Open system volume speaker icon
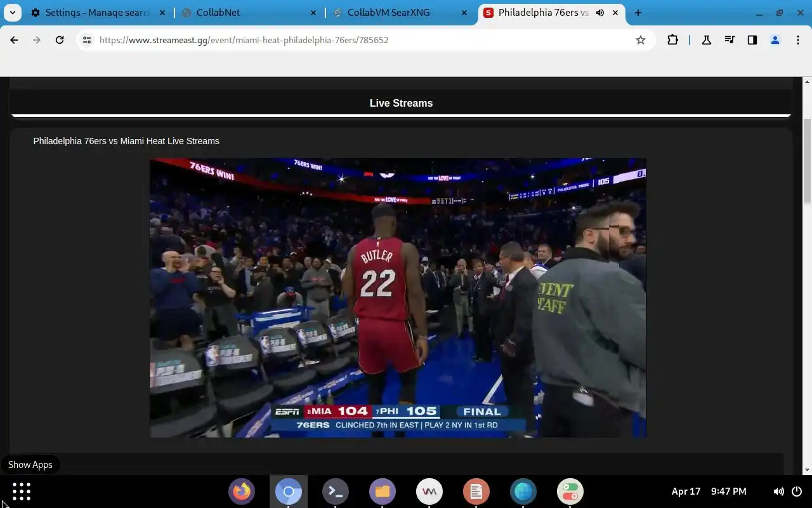 [778, 491]
